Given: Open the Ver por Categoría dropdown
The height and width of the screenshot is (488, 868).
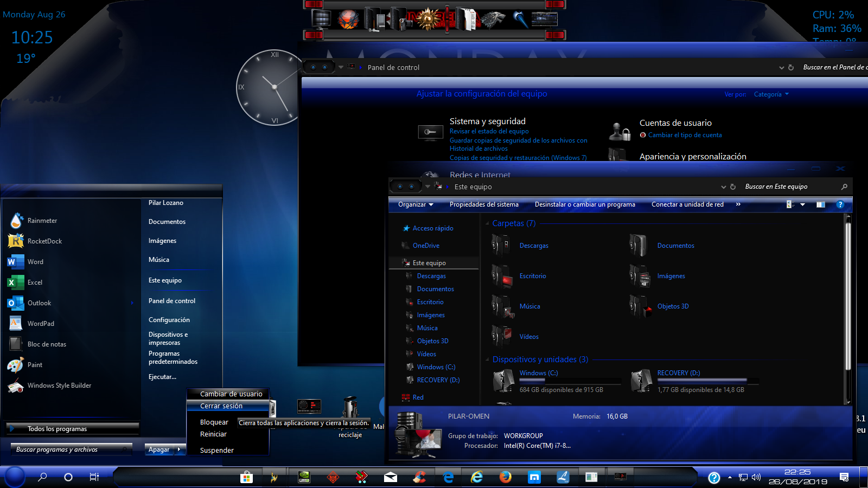Looking at the screenshot, I should coord(771,94).
